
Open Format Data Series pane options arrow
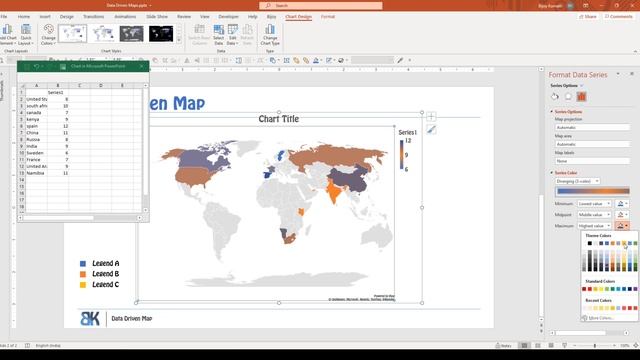click(618, 74)
